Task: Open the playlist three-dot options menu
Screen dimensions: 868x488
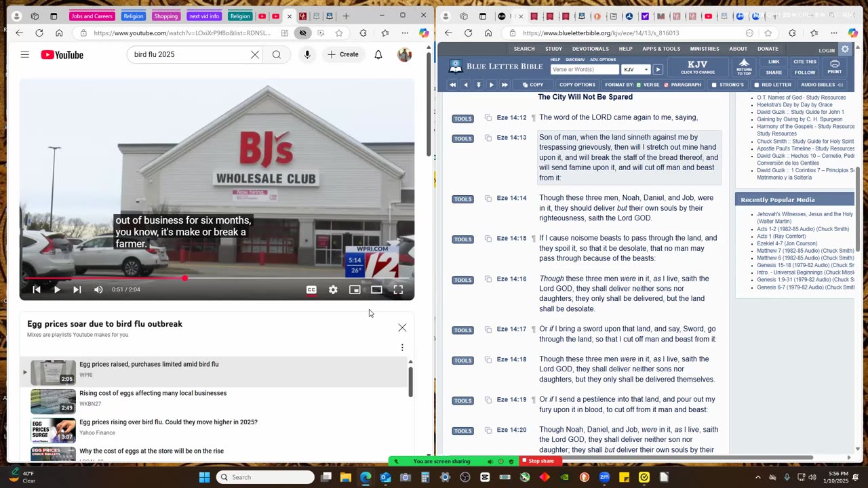Action: point(402,348)
